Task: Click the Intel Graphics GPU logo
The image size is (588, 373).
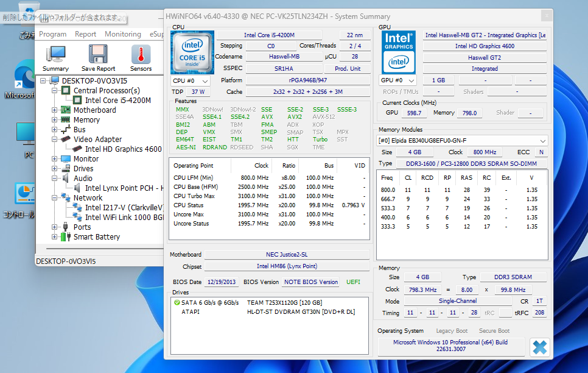Action: pyautogui.click(x=399, y=52)
